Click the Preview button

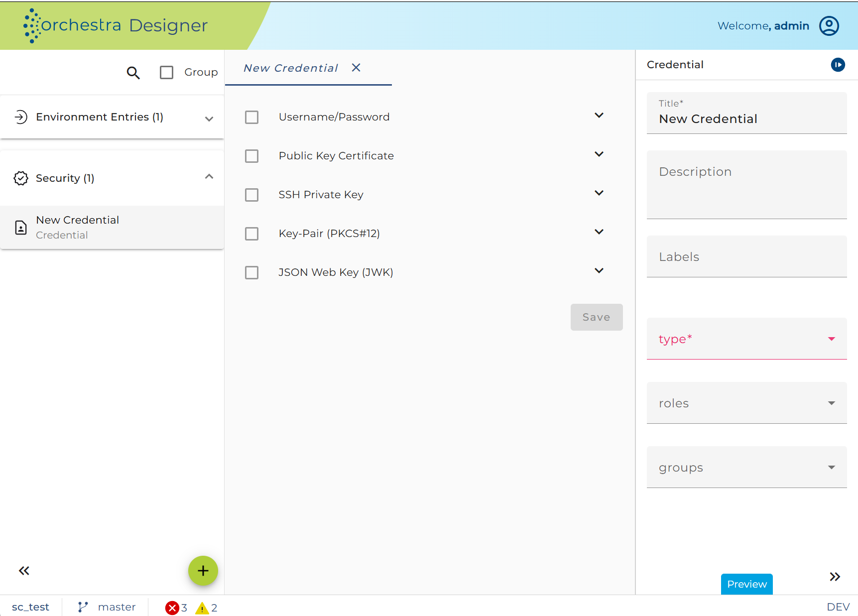pos(747,584)
